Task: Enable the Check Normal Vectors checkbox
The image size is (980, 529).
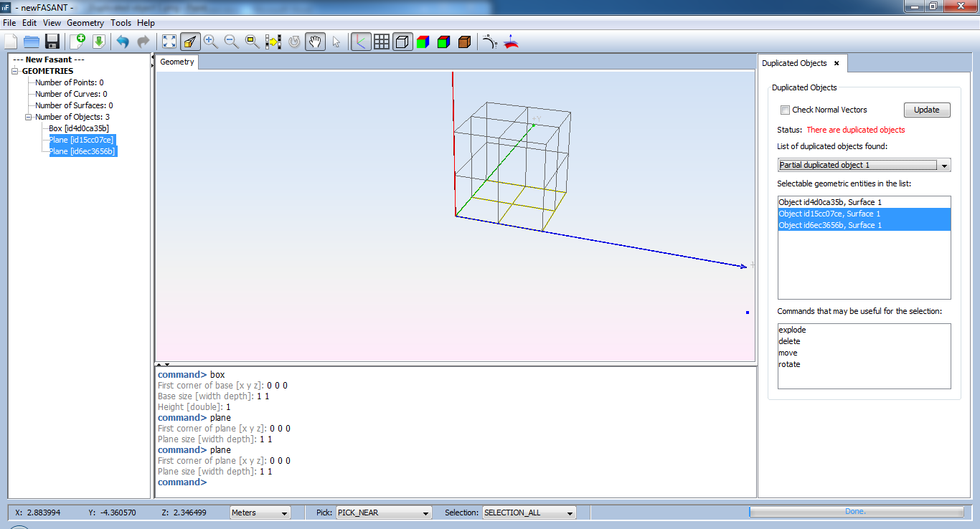Action: [786, 110]
